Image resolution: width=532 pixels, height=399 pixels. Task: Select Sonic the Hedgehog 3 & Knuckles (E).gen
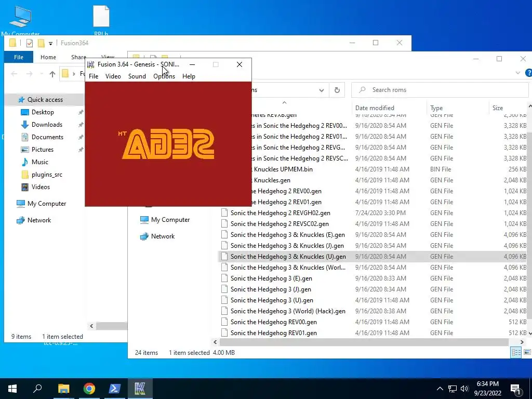click(x=288, y=235)
